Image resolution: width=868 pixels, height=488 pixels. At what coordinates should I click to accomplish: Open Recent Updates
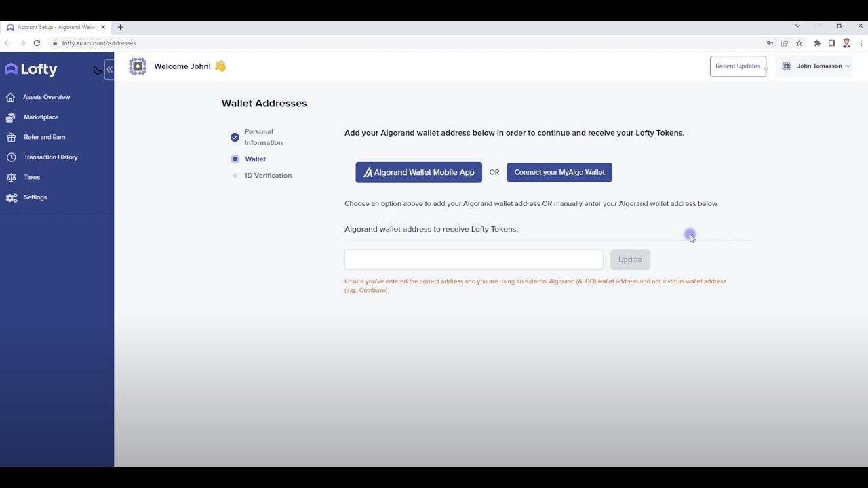click(x=738, y=66)
